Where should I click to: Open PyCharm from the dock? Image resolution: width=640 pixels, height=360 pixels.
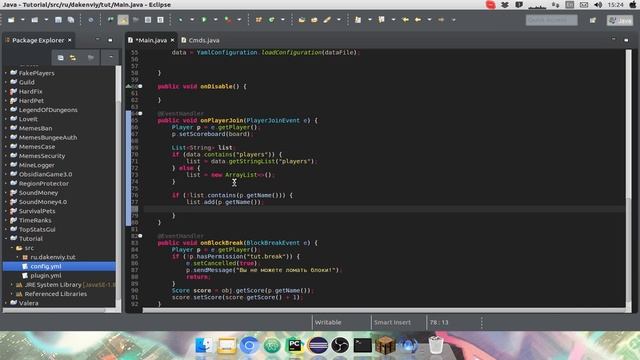point(295,345)
